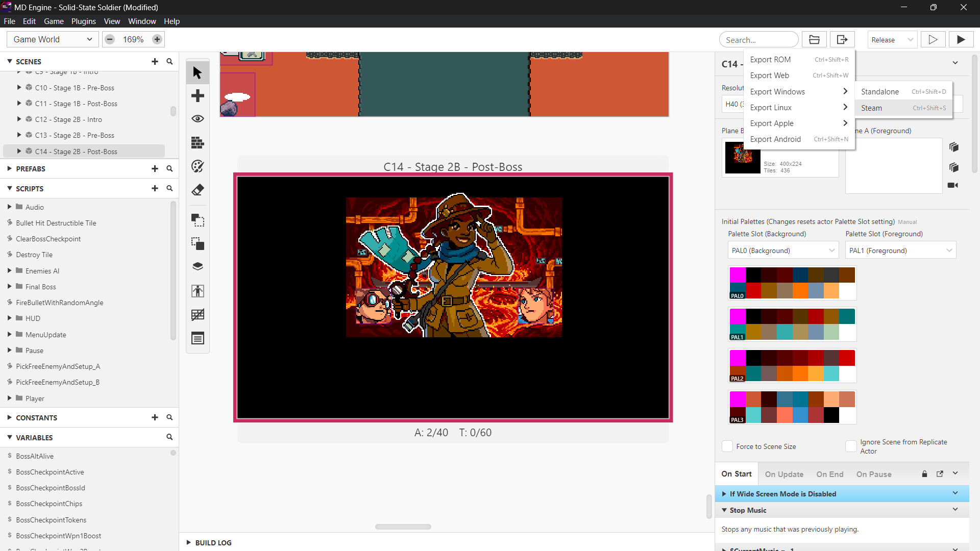Select the BossCheckpointChips variable
This screenshot has height=551, width=980.
(49, 504)
